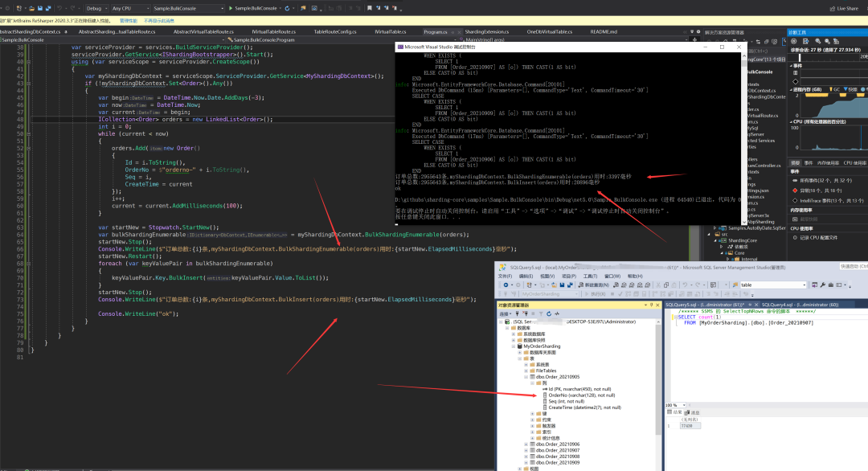
Task: Collapse the foreach block at the line 68 outline marker
Action: pyautogui.click(x=28, y=264)
